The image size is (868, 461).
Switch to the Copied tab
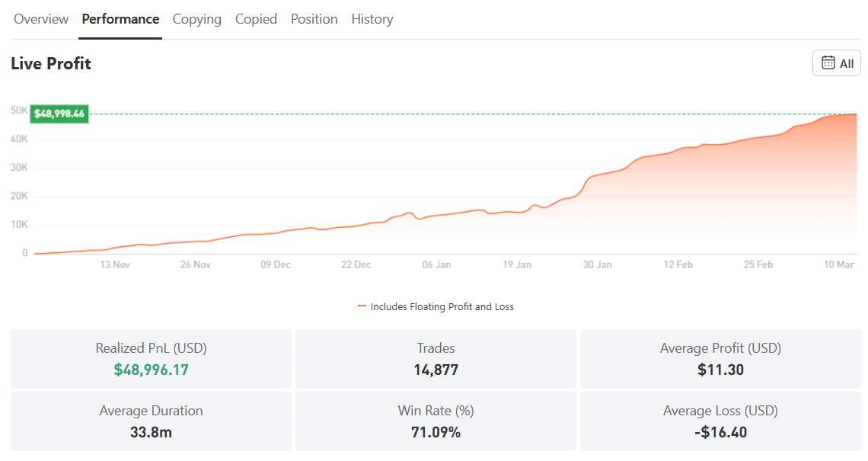(256, 19)
